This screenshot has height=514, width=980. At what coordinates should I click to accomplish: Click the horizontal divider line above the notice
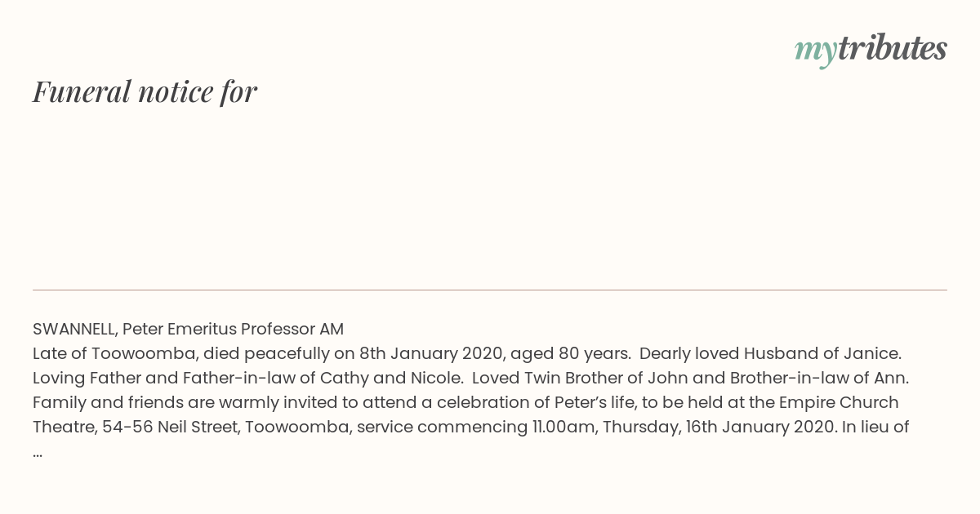click(490, 290)
